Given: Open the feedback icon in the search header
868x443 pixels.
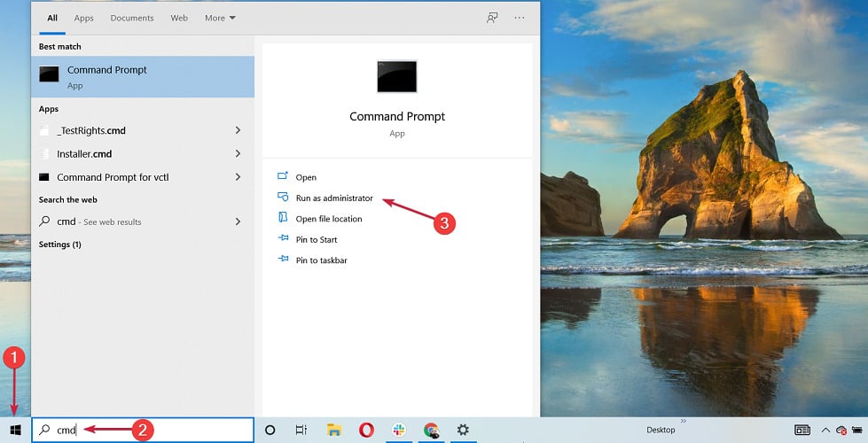Looking at the screenshot, I should (492, 18).
